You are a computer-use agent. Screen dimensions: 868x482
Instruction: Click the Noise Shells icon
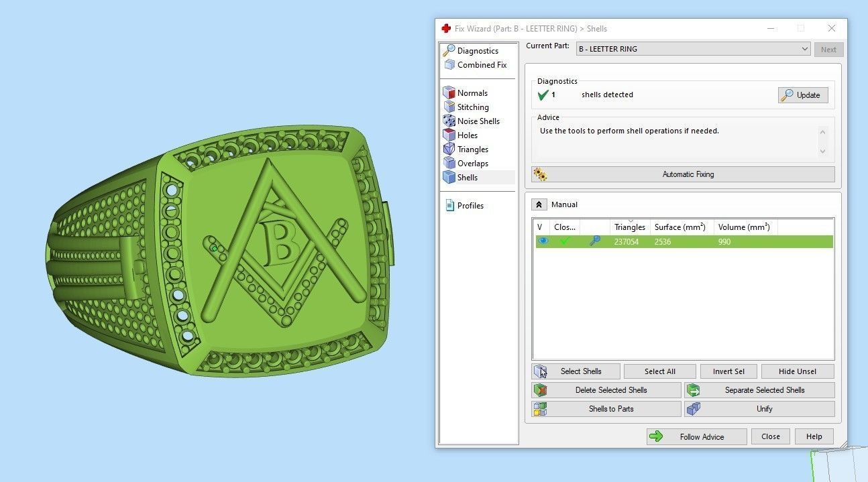449,121
